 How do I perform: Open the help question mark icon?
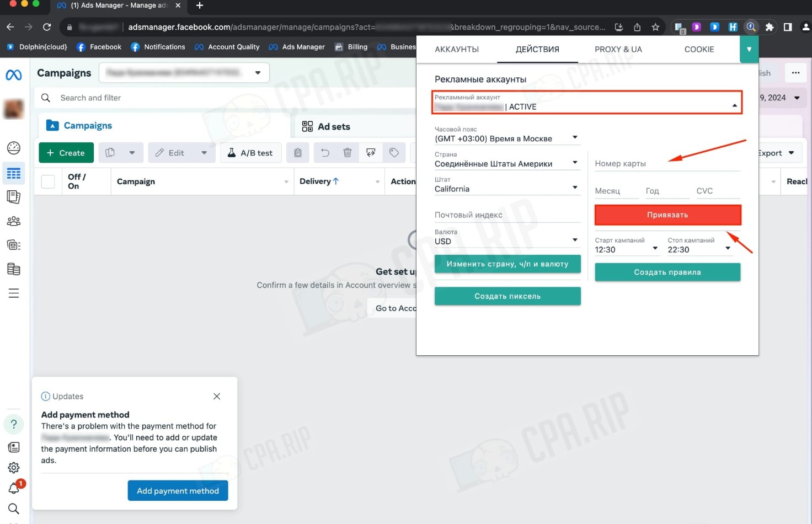[x=14, y=424]
